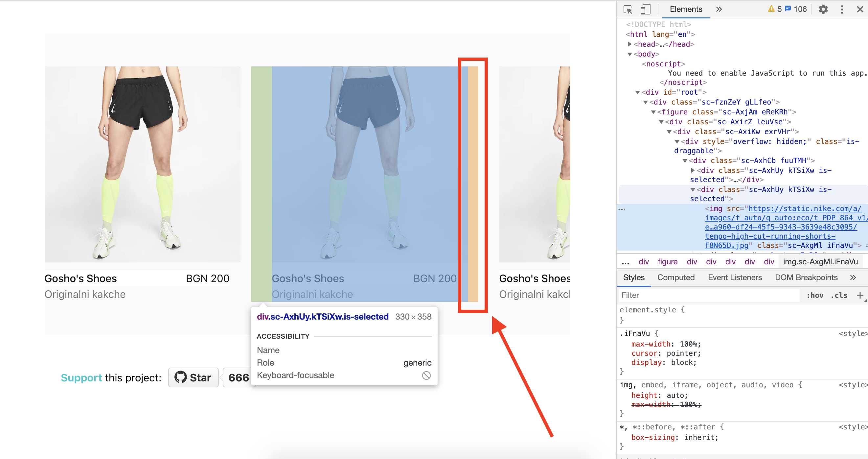Open the Elements tab
Screen dimensions: 868x459
(x=686, y=9)
